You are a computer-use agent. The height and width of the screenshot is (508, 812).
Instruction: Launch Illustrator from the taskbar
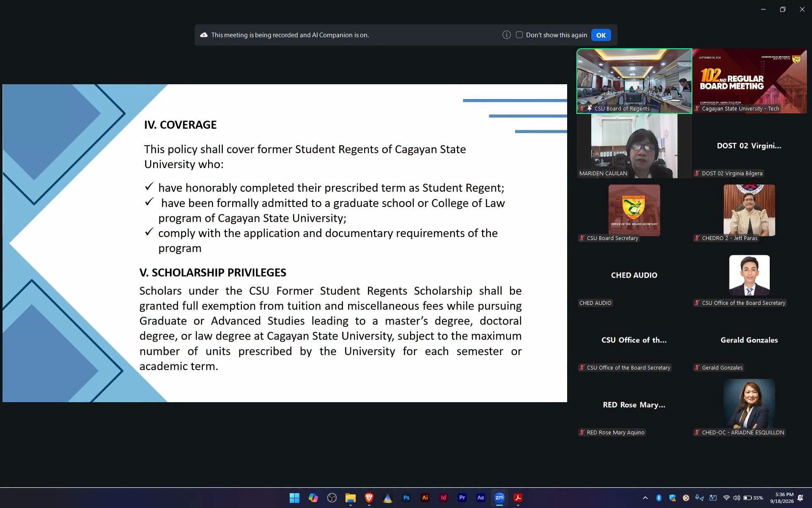pos(425,498)
